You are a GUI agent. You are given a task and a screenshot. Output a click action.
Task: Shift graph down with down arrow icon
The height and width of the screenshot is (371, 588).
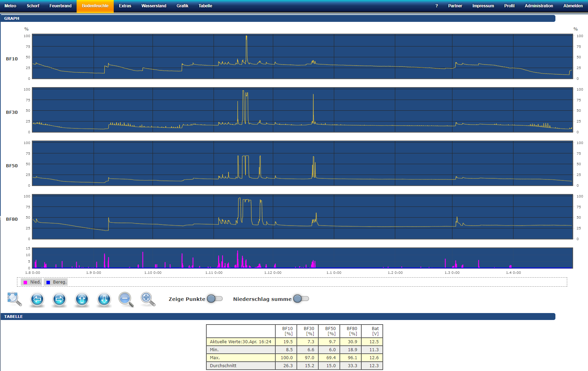104,299
